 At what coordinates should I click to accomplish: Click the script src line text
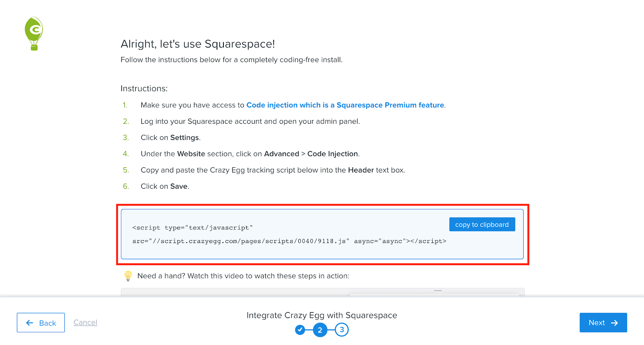click(x=289, y=241)
